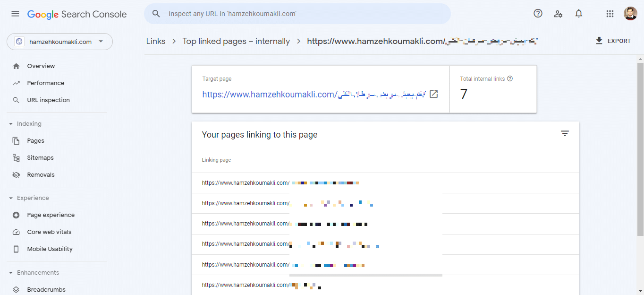Go back to Links breadcrumb
Image resolution: width=644 pixels, height=295 pixels.
156,41
